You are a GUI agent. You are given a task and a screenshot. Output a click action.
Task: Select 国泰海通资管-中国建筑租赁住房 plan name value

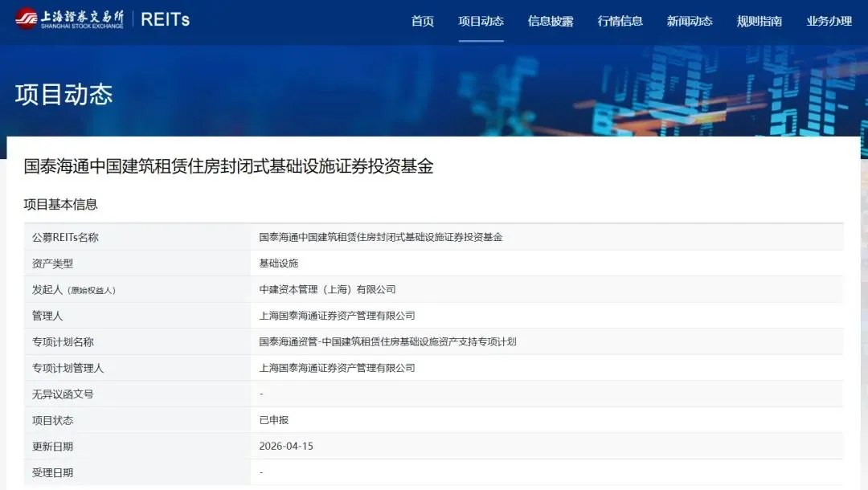coord(387,341)
